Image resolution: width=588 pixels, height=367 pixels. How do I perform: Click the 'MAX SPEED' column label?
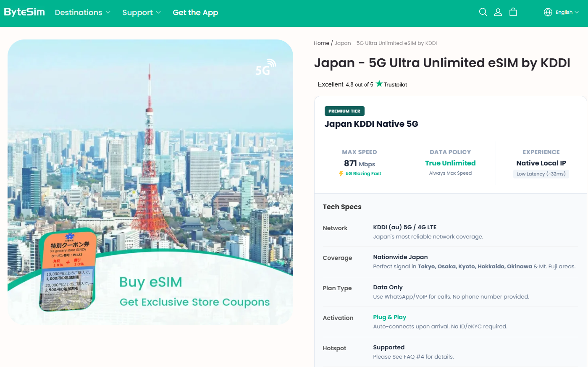pyautogui.click(x=360, y=152)
